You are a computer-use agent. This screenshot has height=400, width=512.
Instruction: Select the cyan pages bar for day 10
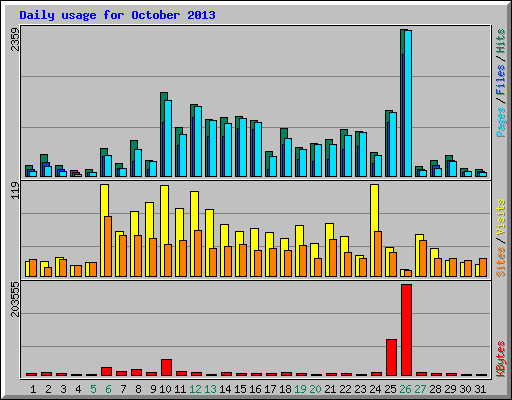(x=168, y=138)
